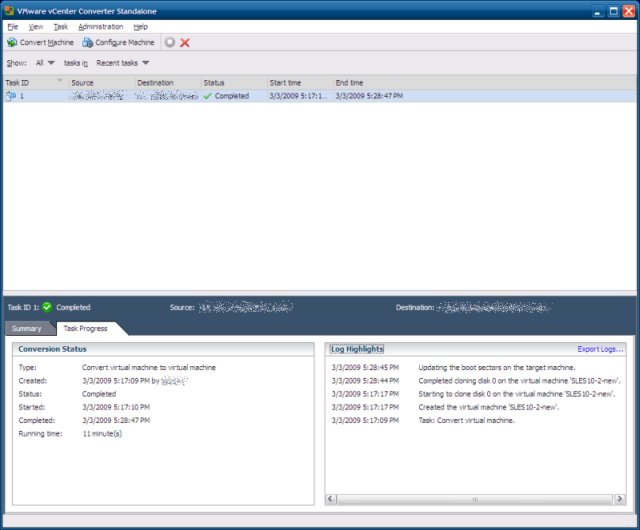Open the 'Recent tasks' dropdown
The width and height of the screenshot is (640, 530).
pyautogui.click(x=123, y=63)
